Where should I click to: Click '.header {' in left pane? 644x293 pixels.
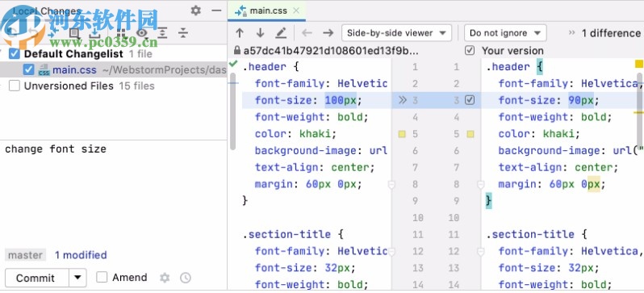point(270,66)
